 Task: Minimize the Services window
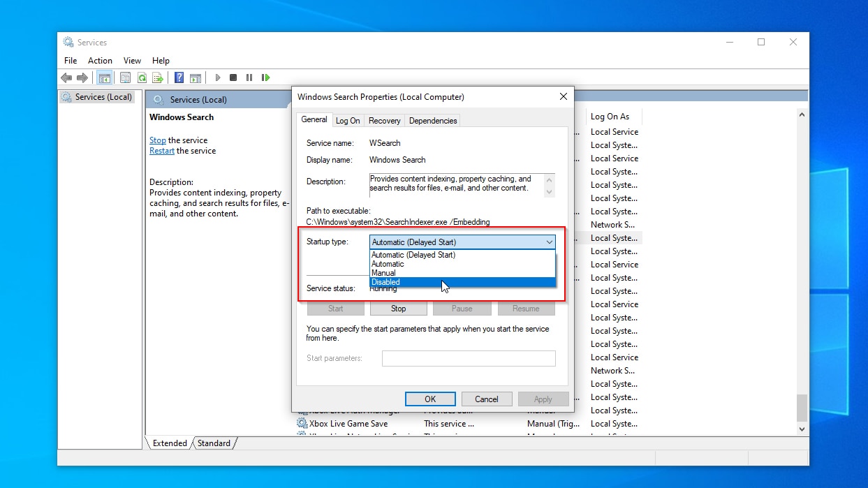729,42
